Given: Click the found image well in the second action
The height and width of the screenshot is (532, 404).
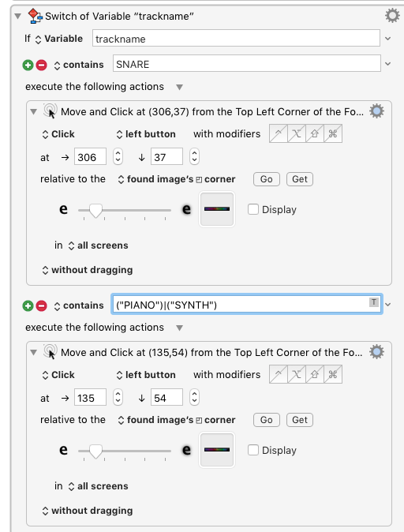Looking at the screenshot, I should click(x=217, y=450).
